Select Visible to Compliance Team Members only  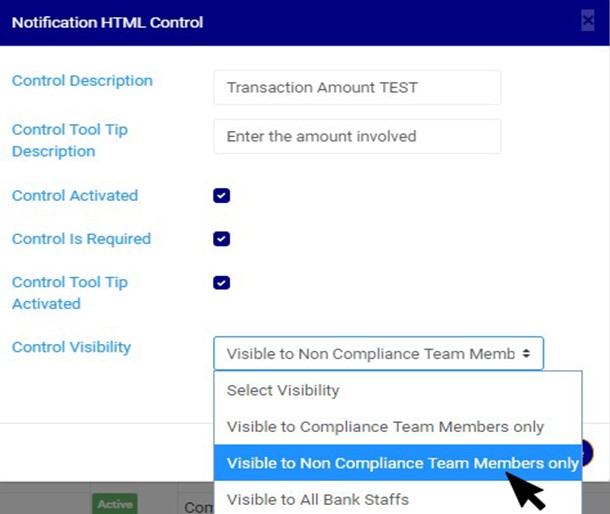pos(385,427)
